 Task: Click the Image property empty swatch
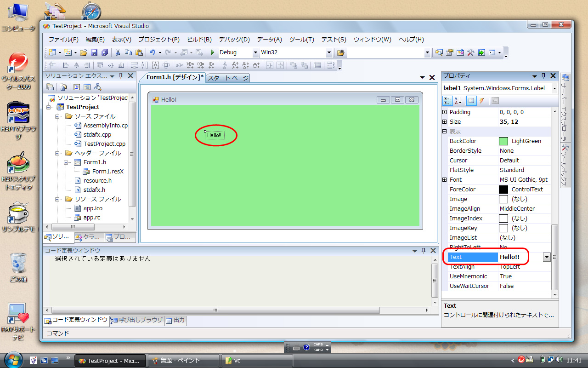[503, 199]
